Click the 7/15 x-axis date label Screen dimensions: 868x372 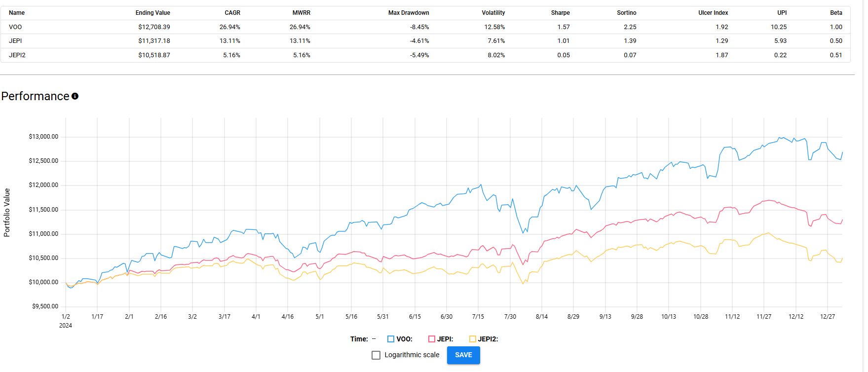(x=478, y=317)
